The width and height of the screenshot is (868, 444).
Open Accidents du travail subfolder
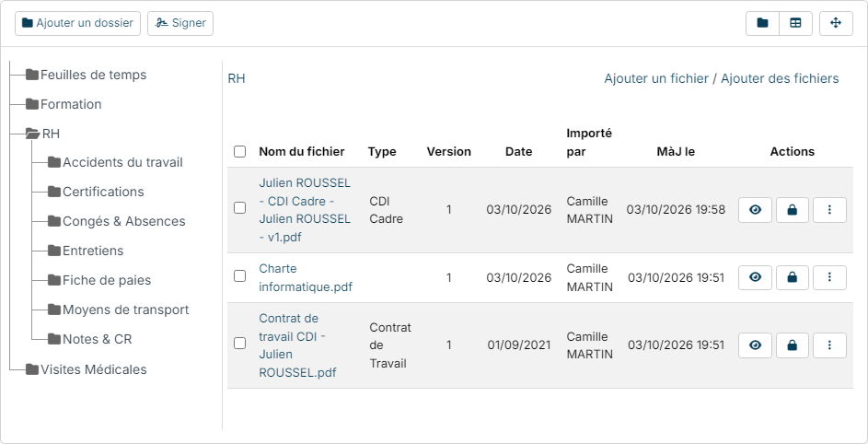pos(115,162)
